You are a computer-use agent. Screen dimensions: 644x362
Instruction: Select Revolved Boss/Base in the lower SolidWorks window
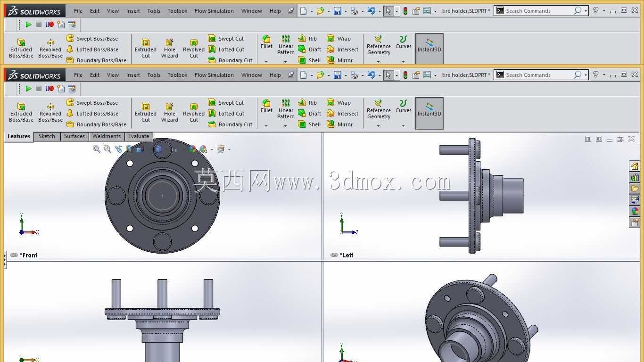coord(50,113)
